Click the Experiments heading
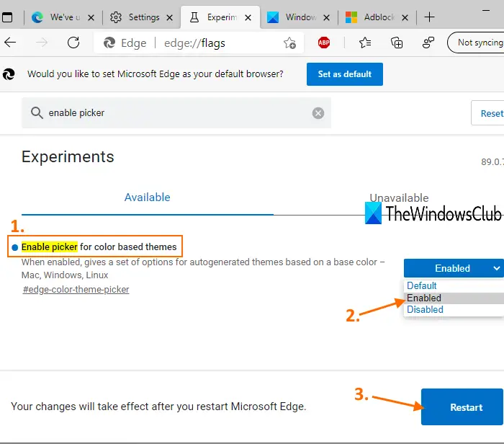Viewport: 504px width, 444px height. pos(68,157)
